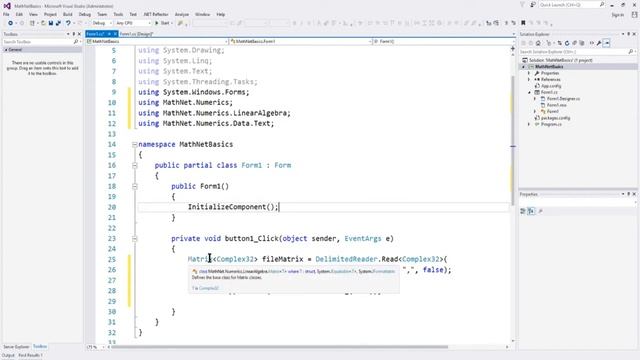Open MathNetBasics project navigation dropdown
Screen dimensions: 640x360
pyautogui.click(x=157, y=42)
